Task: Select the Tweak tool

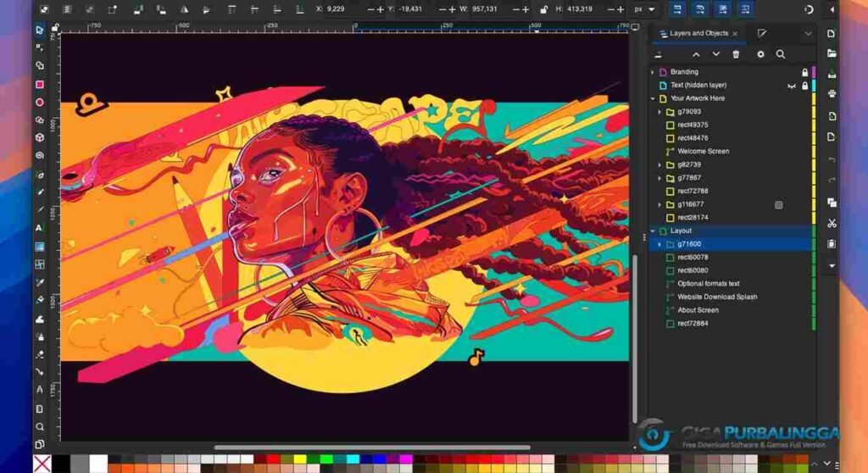Action: pyautogui.click(x=39, y=319)
